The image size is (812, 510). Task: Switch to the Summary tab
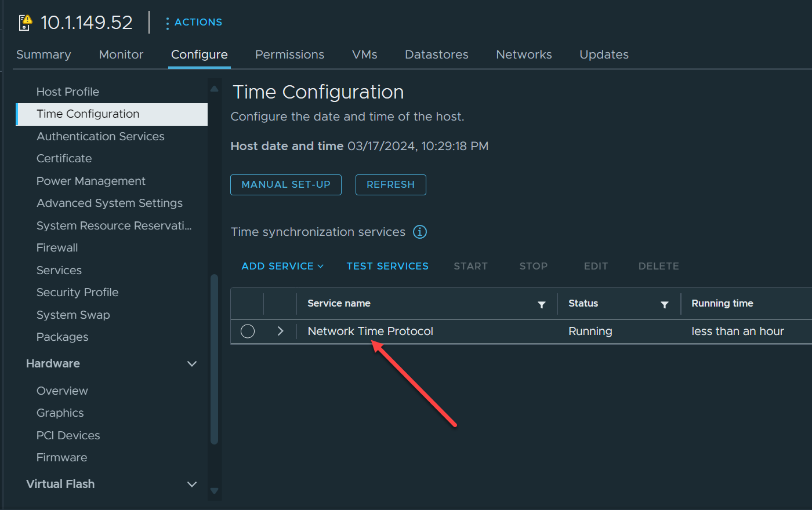pos(43,54)
